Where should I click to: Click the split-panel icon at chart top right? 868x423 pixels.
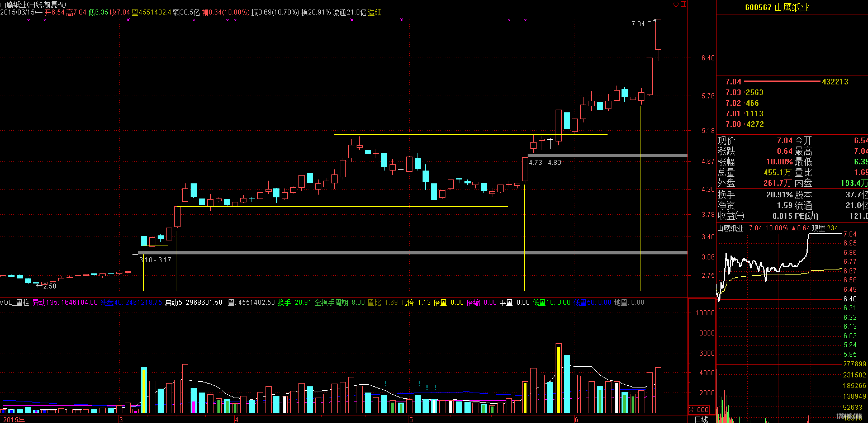point(684,4)
